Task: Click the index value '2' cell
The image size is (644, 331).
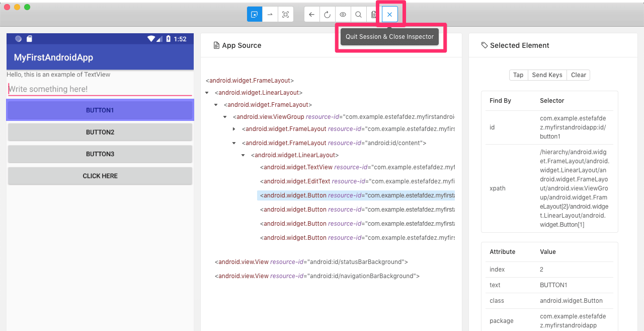Action: pos(575,270)
